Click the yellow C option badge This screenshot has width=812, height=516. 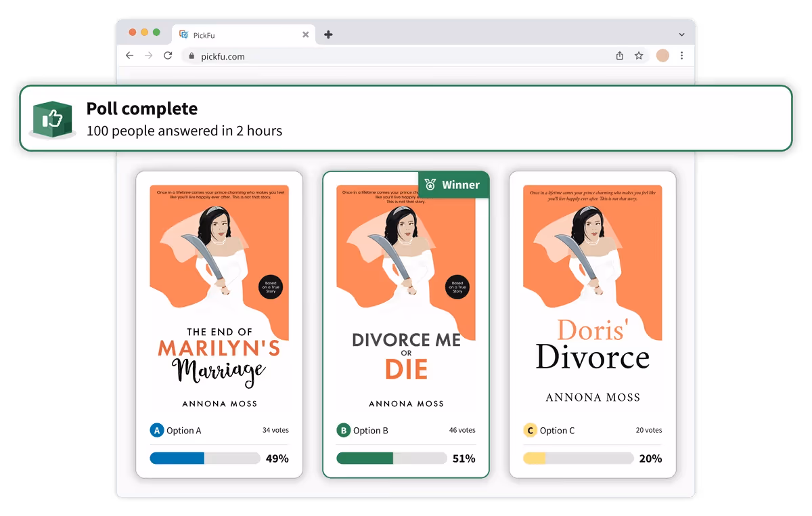point(531,430)
